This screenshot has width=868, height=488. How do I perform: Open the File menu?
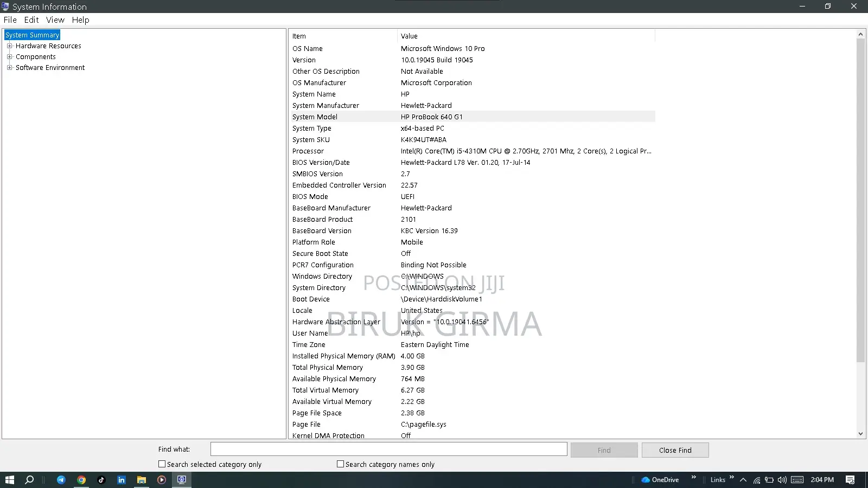coord(10,20)
